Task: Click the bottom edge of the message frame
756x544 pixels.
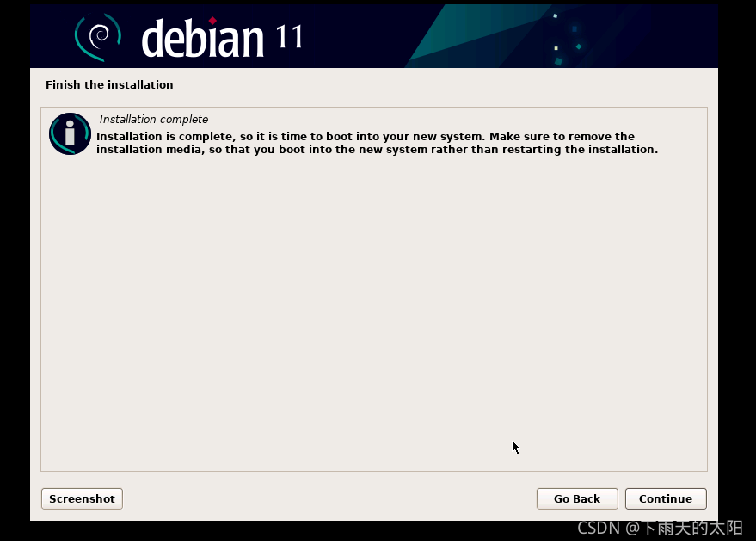Action: pyautogui.click(x=374, y=470)
